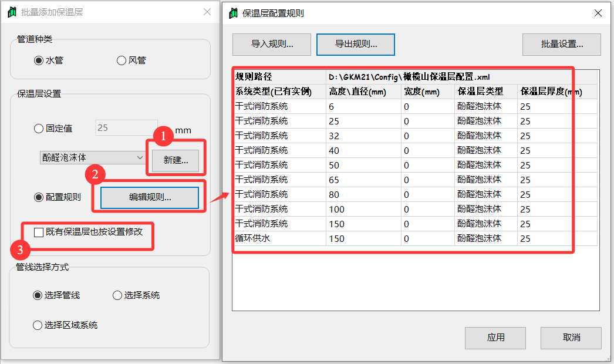Click width cell 0 in 循环供水 row

(427, 238)
